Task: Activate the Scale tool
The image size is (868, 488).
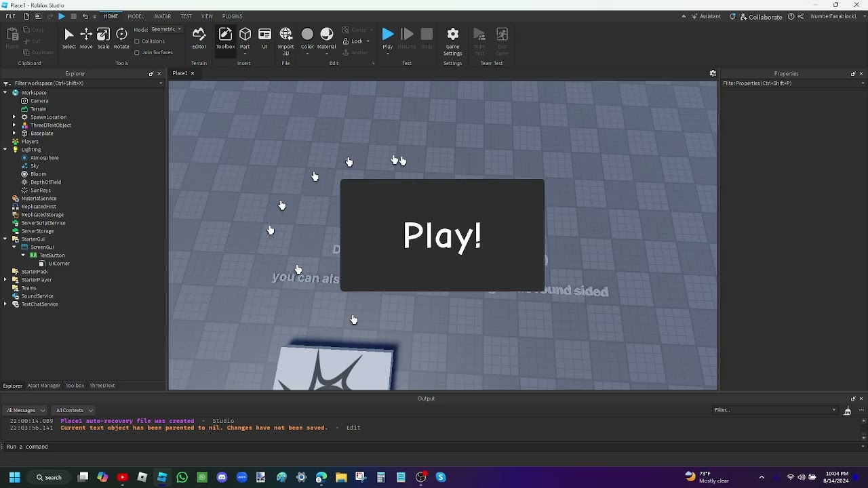Action: 103,39
